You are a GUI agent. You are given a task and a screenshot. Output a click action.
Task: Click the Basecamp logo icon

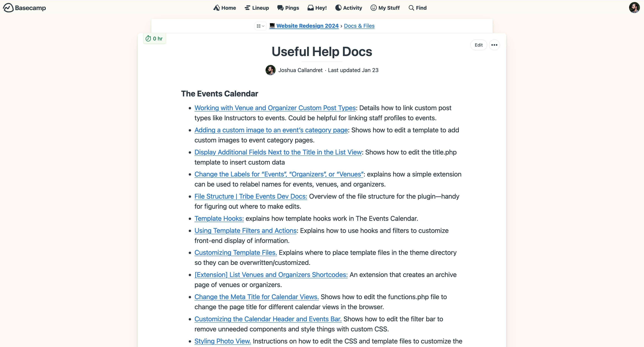(x=8, y=8)
